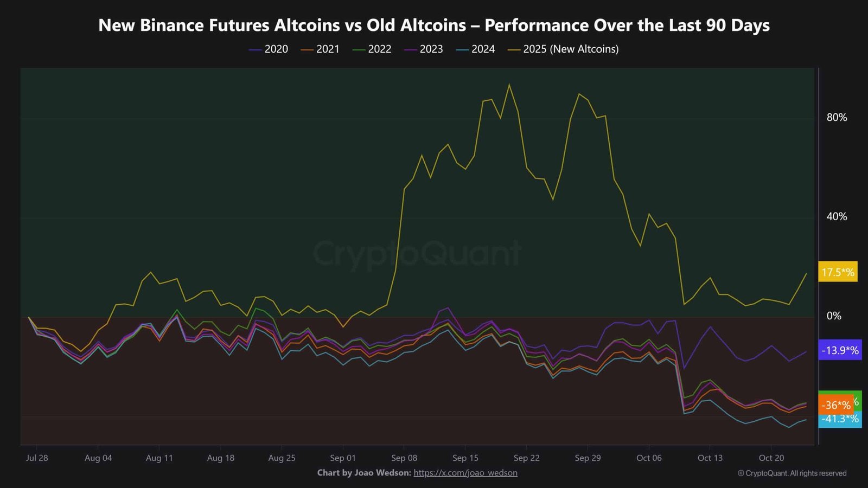This screenshot has width=868, height=488.
Task: Click the 80% y-axis label
Action: [837, 118]
